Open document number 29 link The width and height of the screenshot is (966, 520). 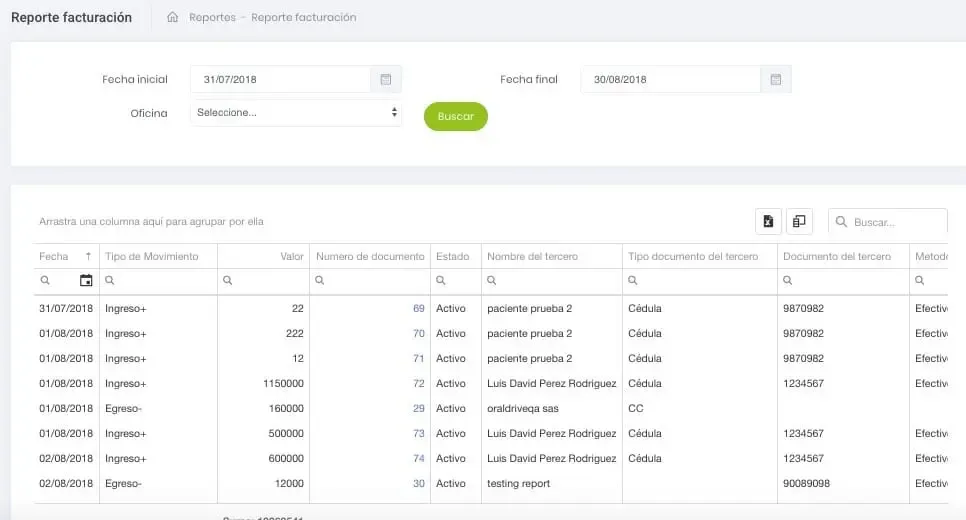point(418,409)
